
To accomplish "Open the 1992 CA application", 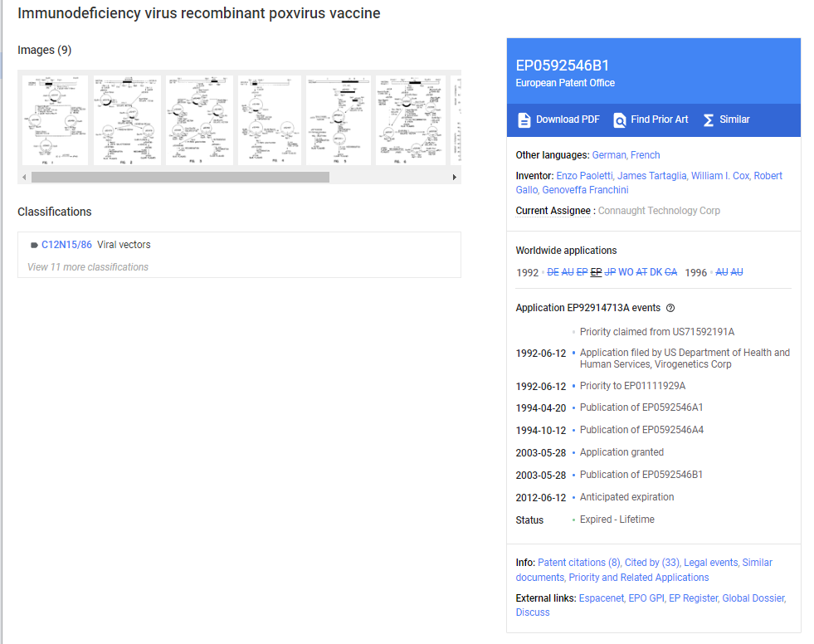I will pyautogui.click(x=670, y=272).
